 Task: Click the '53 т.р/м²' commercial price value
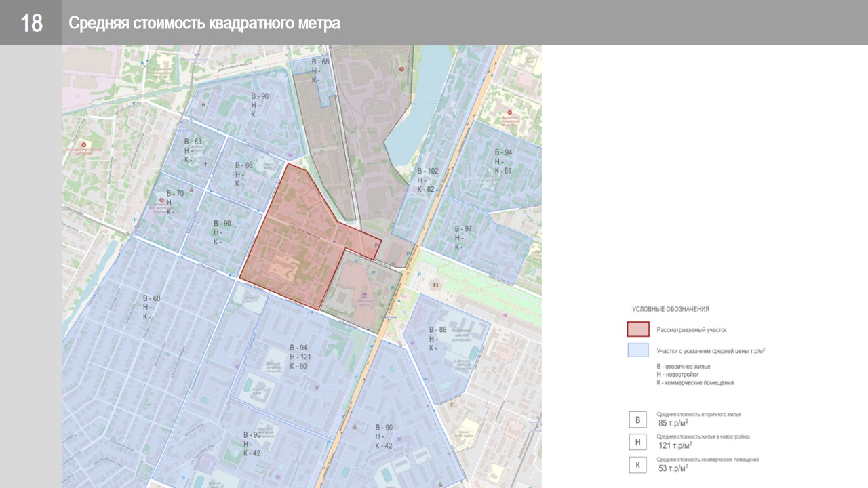point(673,468)
